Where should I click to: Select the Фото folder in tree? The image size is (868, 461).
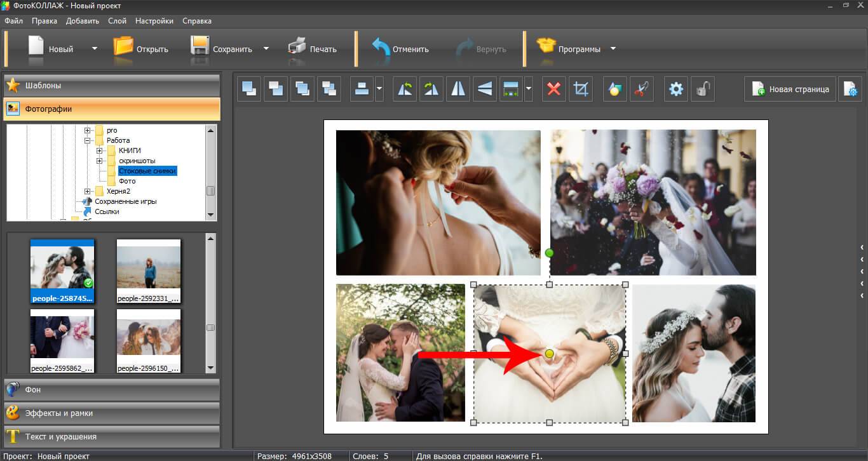pyautogui.click(x=127, y=181)
